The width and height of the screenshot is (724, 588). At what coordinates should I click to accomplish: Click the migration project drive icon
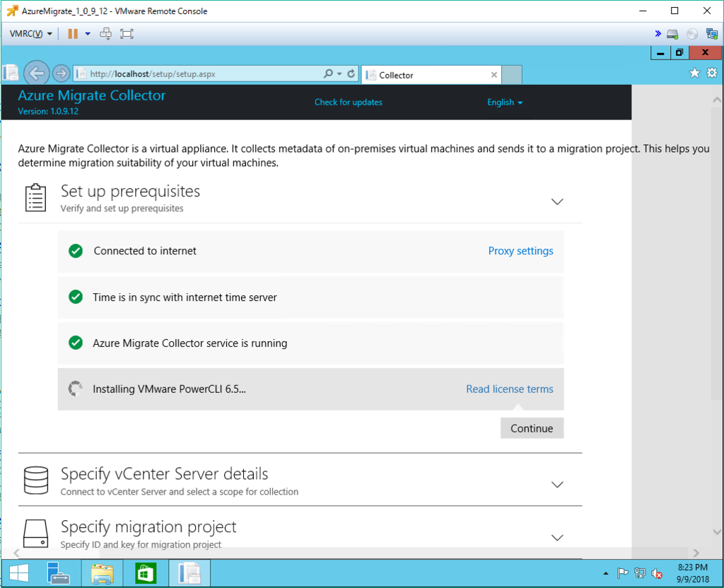tap(35, 533)
